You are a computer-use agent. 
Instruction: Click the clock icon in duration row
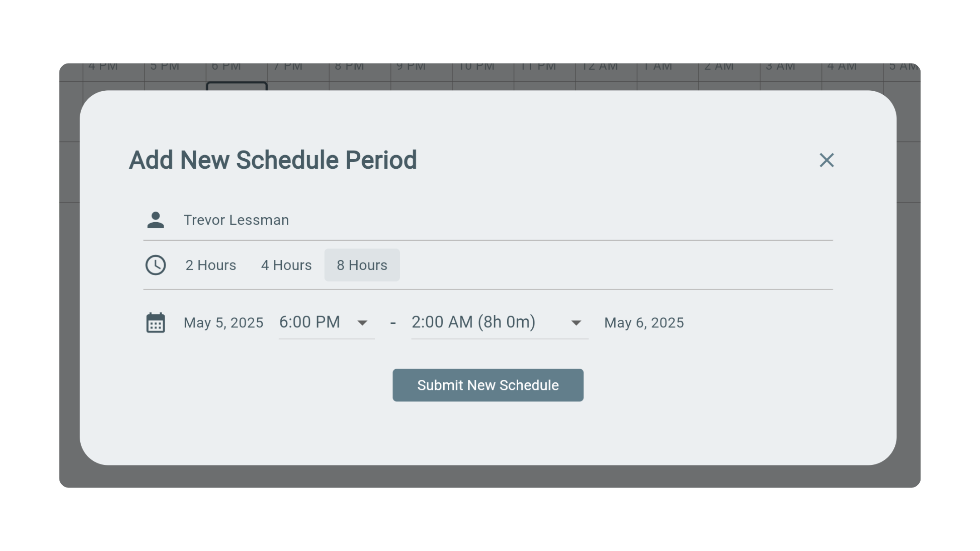(156, 265)
